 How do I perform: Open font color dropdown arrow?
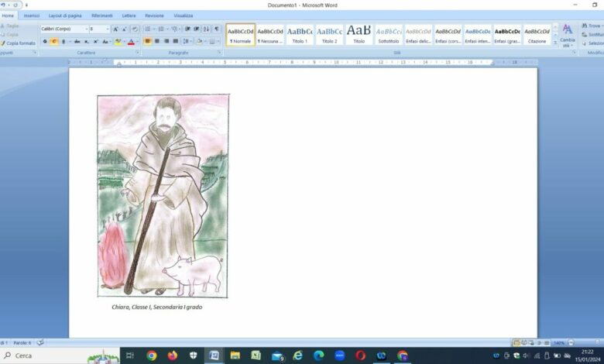pos(137,42)
